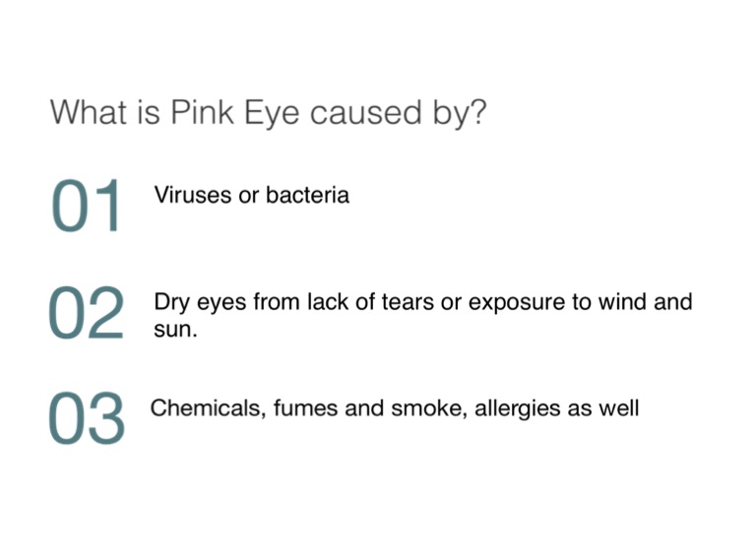Select the large number 02

click(87, 314)
